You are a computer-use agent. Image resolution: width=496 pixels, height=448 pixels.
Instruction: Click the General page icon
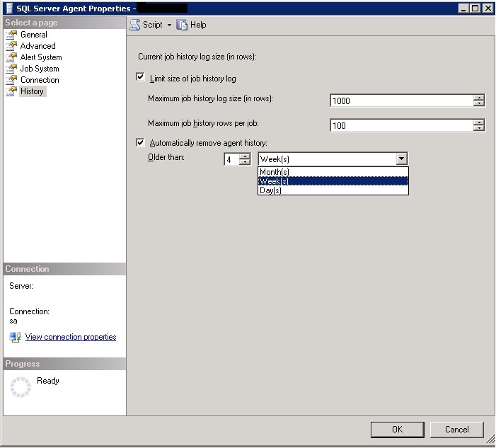(11, 35)
